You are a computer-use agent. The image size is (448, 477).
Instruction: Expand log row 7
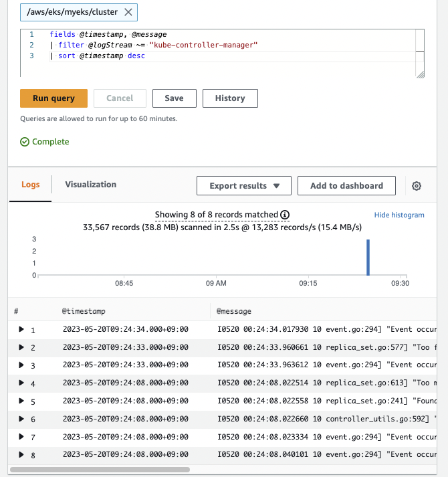click(x=21, y=437)
